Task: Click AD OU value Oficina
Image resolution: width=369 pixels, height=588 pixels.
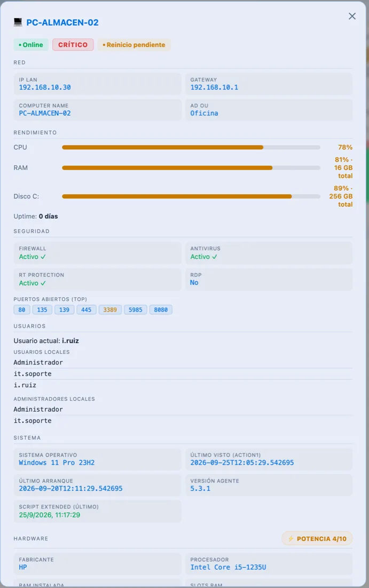Action: coord(204,113)
